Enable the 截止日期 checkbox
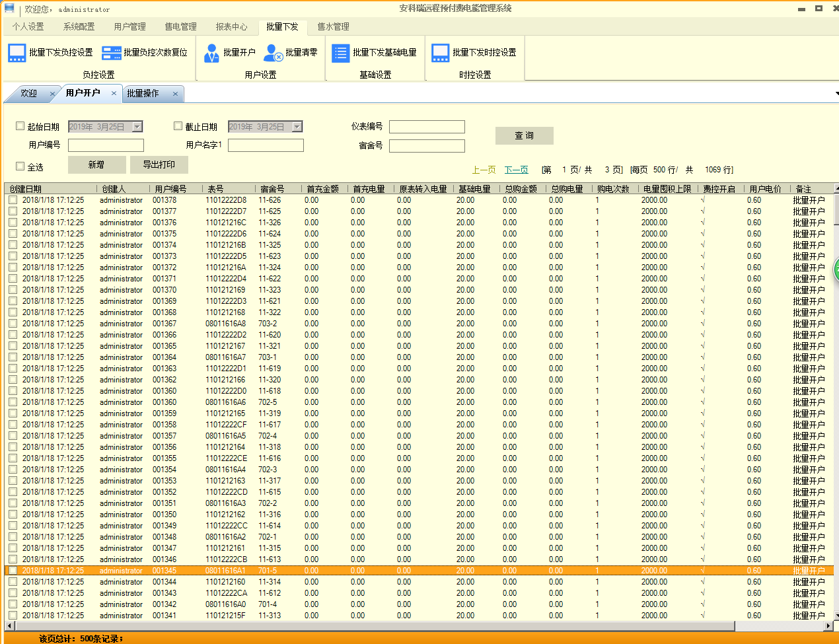 pos(178,125)
